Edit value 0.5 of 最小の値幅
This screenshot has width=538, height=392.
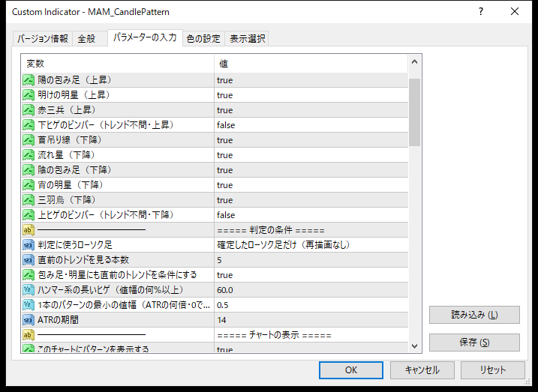click(311, 305)
